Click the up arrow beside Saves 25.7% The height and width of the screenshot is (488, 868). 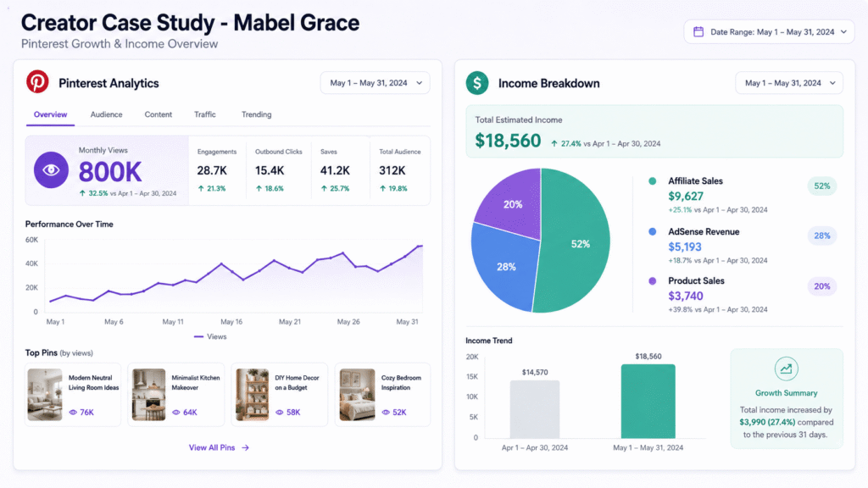pos(324,189)
